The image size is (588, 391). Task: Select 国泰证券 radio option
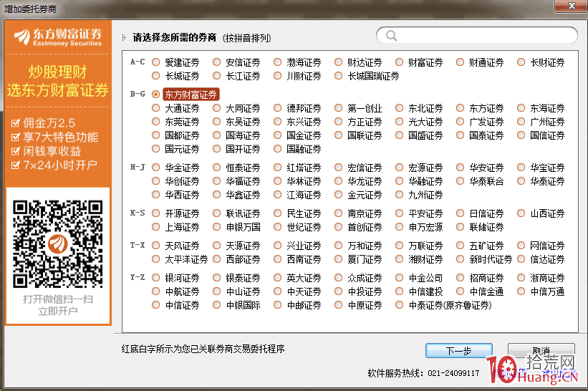[460, 135]
